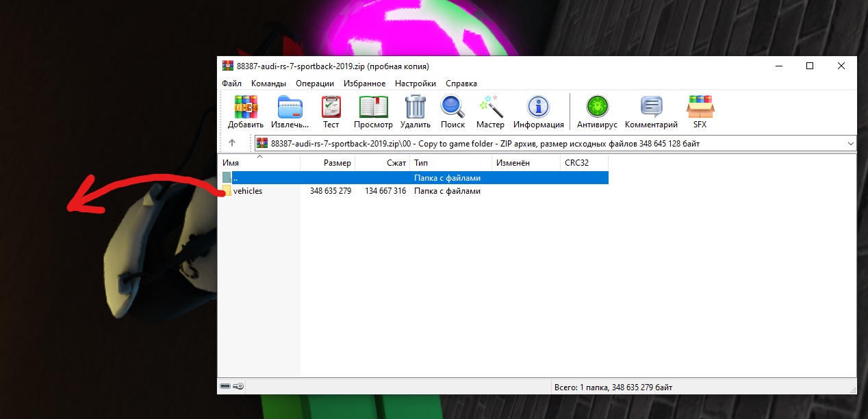This screenshot has height=419, width=868.
Task: Open the Файл menu
Action: (x=232, y=84)
